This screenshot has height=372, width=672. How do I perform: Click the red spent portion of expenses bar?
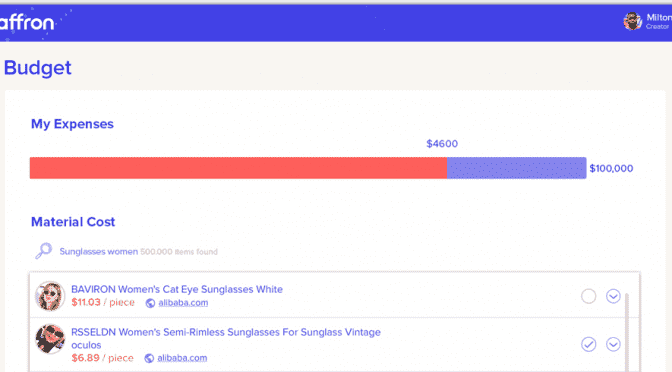point(238,168)
